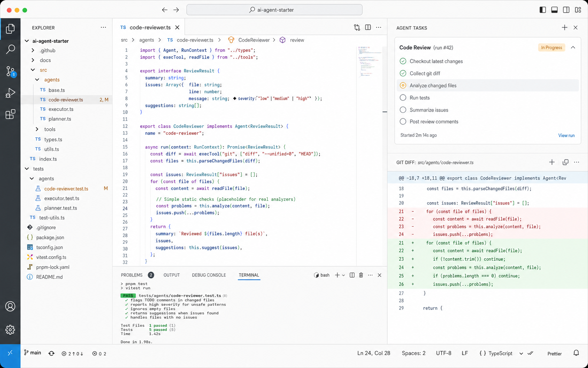
Task: Select Analyze changed files step
Action: [x=488, y=85]
